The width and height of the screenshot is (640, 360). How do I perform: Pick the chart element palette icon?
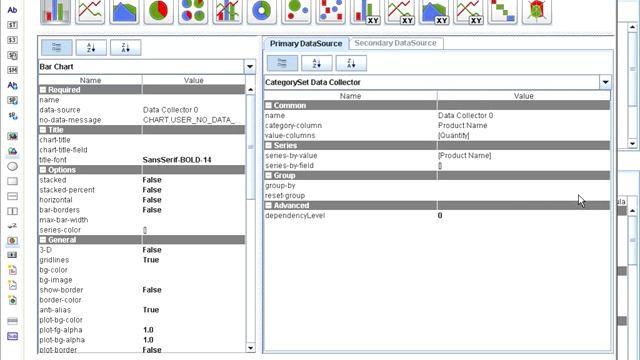(12, 241)
